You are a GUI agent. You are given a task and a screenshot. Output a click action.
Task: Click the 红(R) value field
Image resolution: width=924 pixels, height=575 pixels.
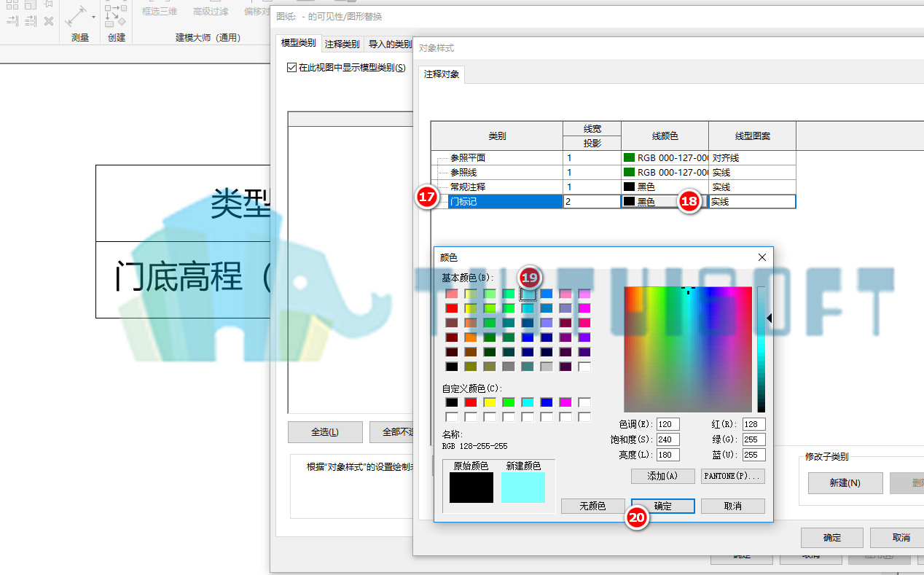pos(753,424)
